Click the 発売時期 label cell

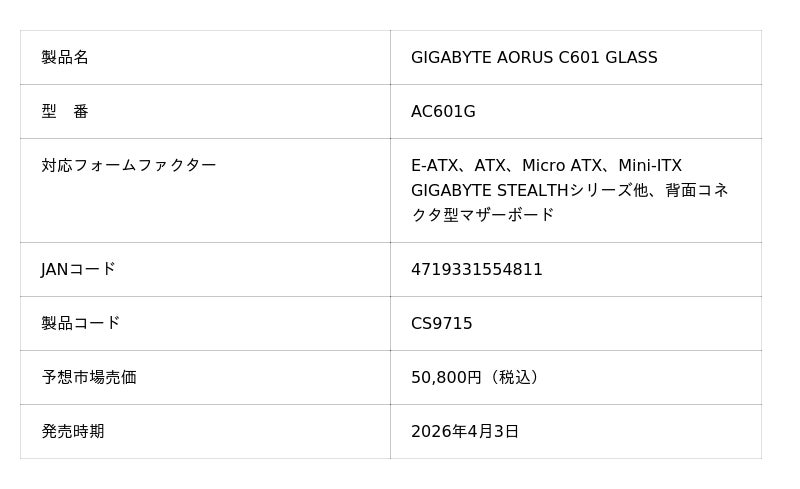[x=72, y=432]
